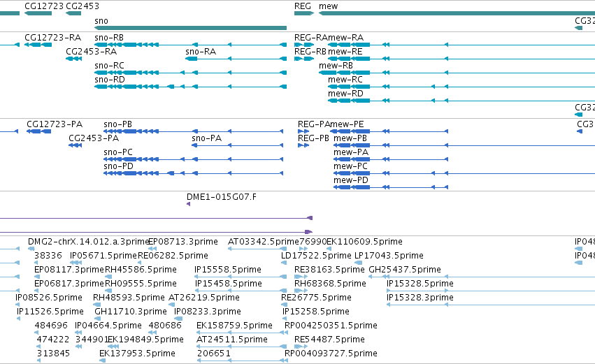The image size is (595, 364).
Task: Select transcript mew-RD
Action: (x=461, y=101)
